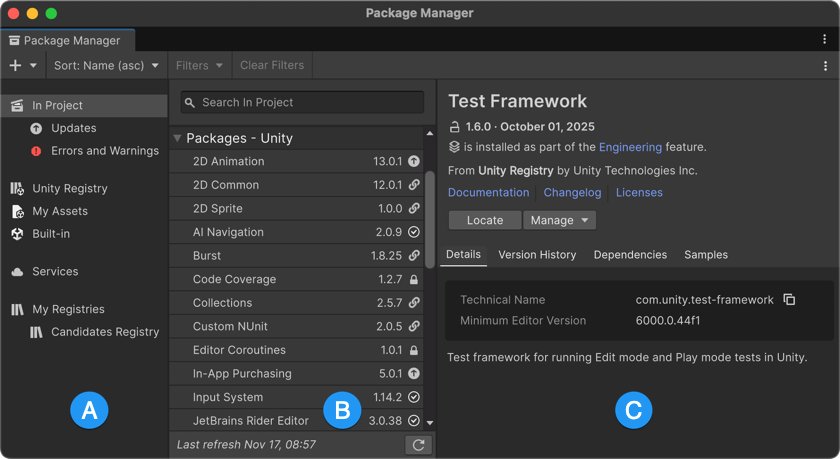The image size is (840, 459).
Task: Click the update arrow icon beside 2D Animation
Action: pyautogui.click(x=413, y=161)
